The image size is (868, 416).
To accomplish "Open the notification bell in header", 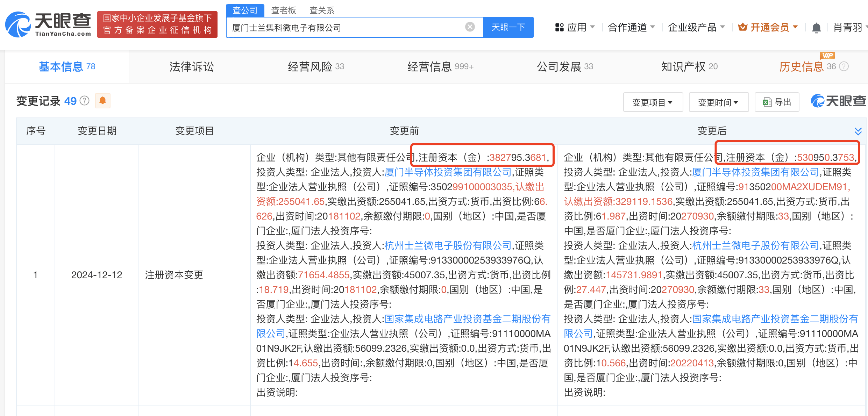I will [816, 28].
